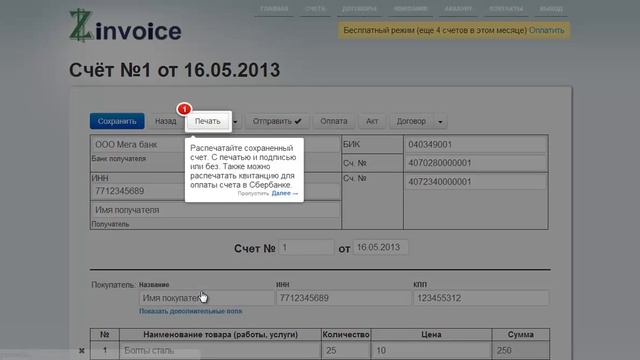
Task: Click the Сохранить button
Action: click(x=117, y=121)
